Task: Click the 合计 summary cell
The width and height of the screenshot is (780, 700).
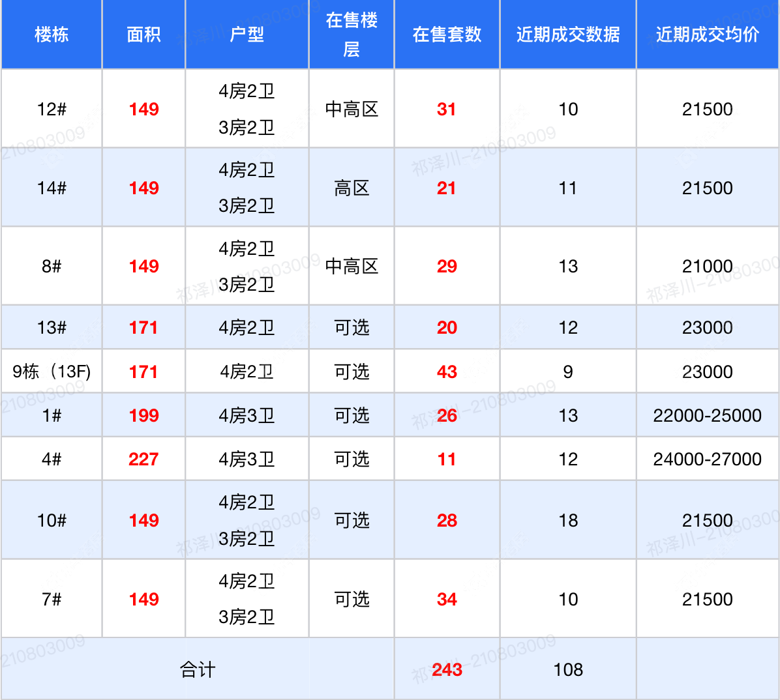Action: point(199,669)
